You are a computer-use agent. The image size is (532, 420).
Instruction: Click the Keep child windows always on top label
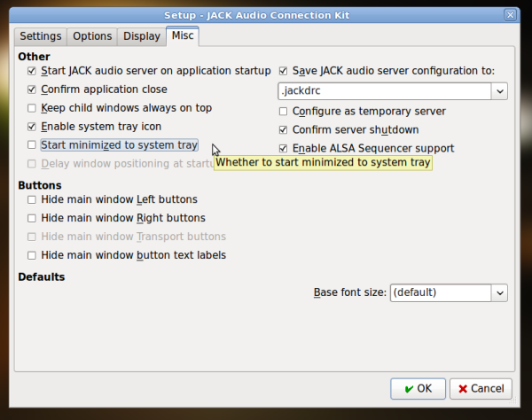[x=127, y=108]
